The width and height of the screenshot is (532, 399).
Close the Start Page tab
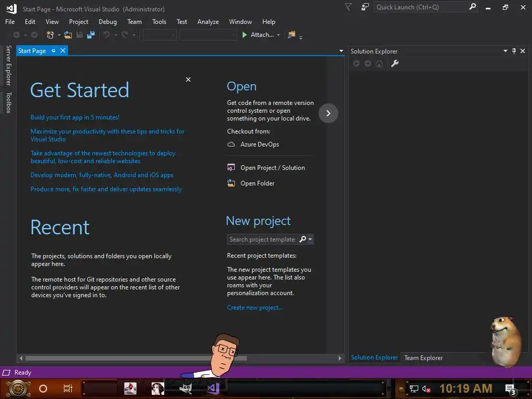point(63,50)
